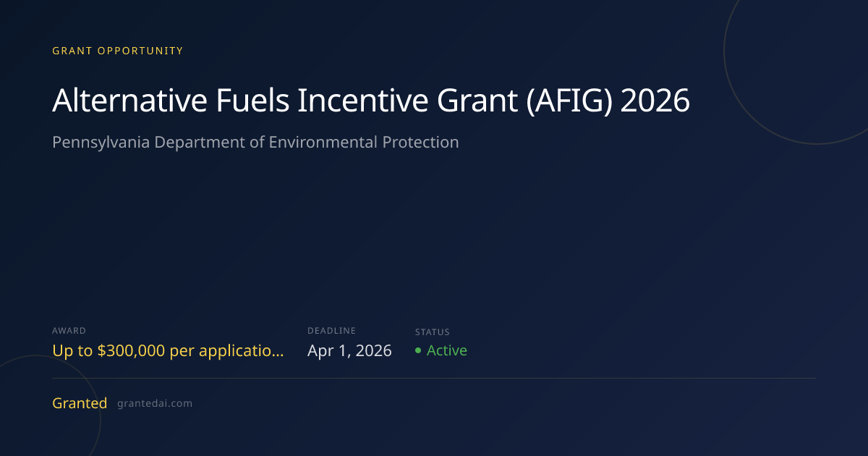Screen dimensions: 868x456
Task: Click the green 'Active' status text
Action: (x=447, y=350)
